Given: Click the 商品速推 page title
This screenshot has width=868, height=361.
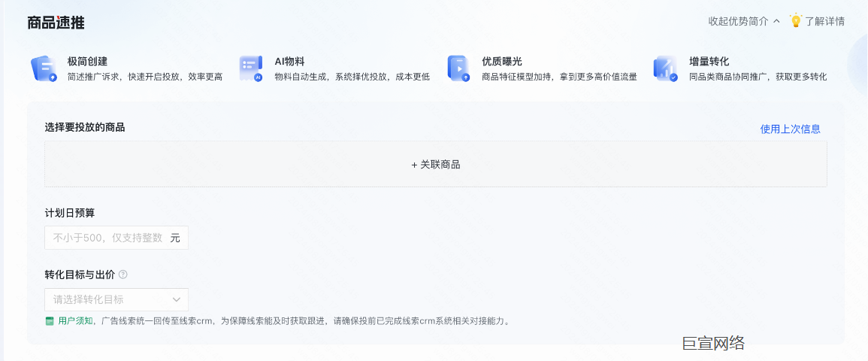Looking at the screenshot, I should (56, 23).
